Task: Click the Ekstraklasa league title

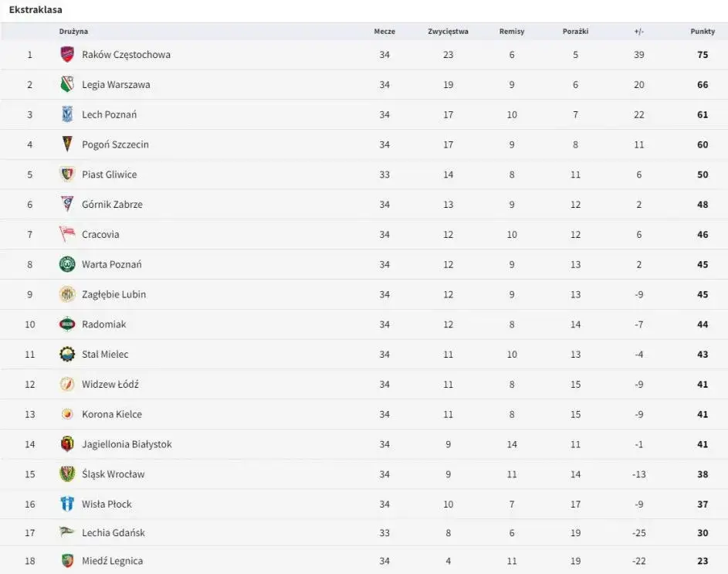Action: [x=36, y=10]
